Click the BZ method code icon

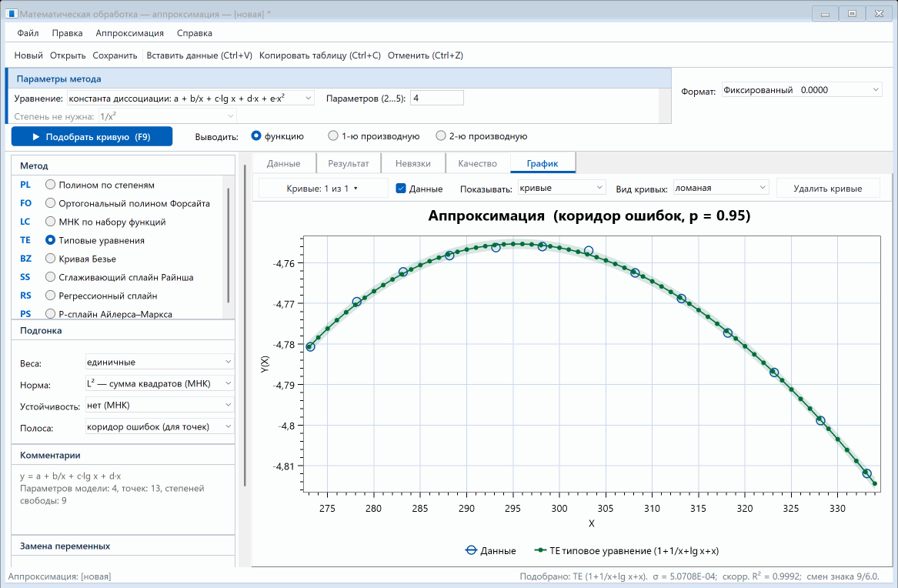click(25, 259)
